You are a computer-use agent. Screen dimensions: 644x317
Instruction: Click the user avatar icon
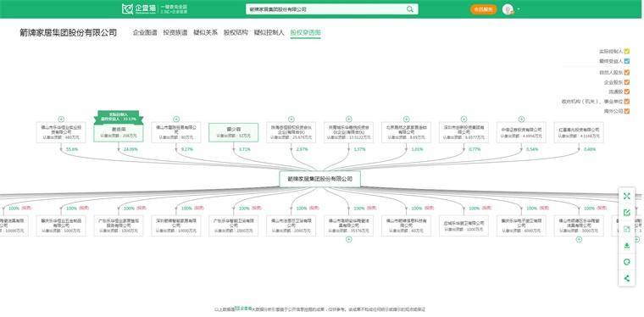pos(508,9)
